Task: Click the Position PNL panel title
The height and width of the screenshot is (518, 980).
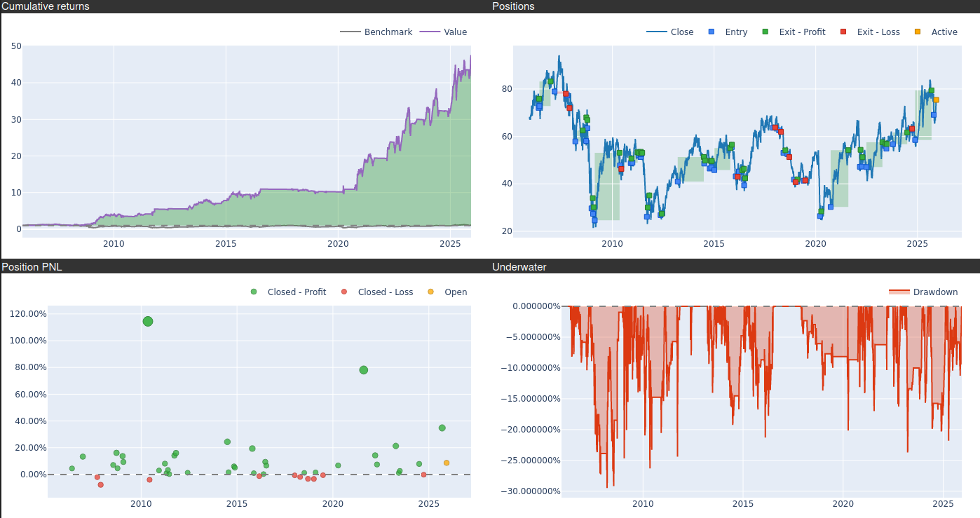Action: pyautogui.click(x=32, y=267)
